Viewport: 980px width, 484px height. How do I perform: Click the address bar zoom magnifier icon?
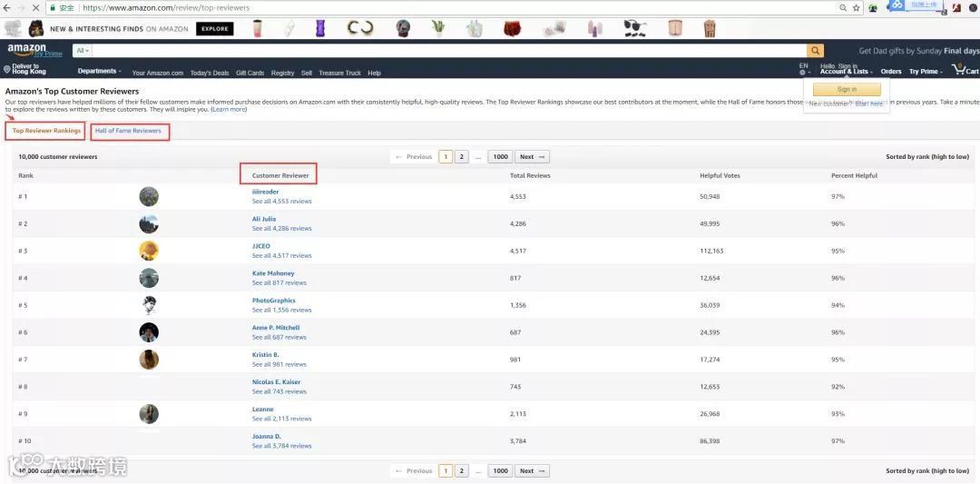(x=844, y=8)
